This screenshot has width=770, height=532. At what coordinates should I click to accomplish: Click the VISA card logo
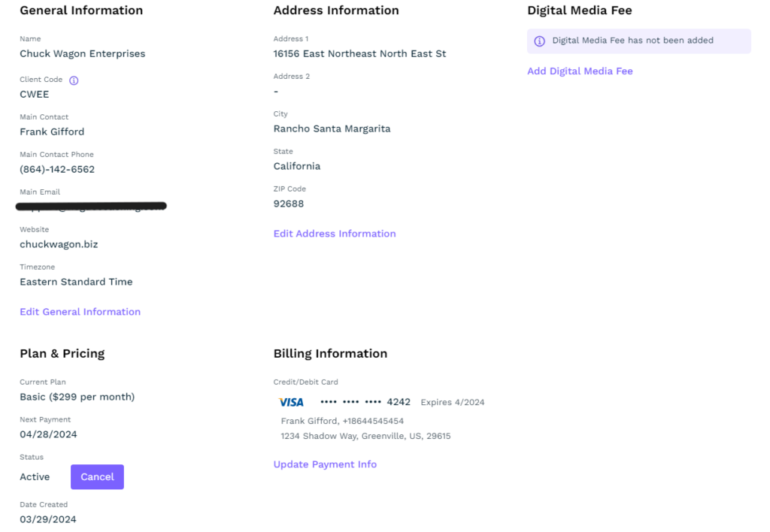tap(291, 402)
